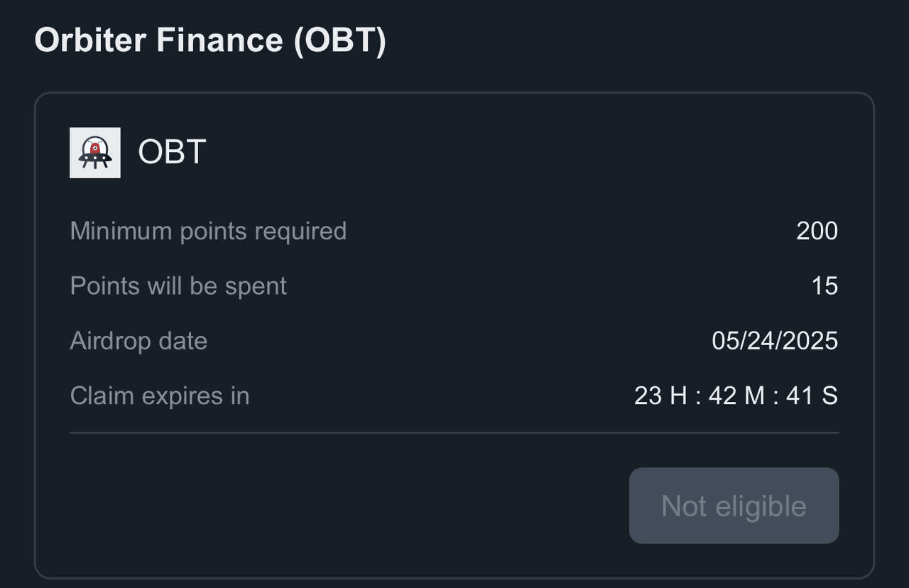909x588 pixels.
Task: Click the 42 M minutes in countdown
Action: click(x=736, y=395)
